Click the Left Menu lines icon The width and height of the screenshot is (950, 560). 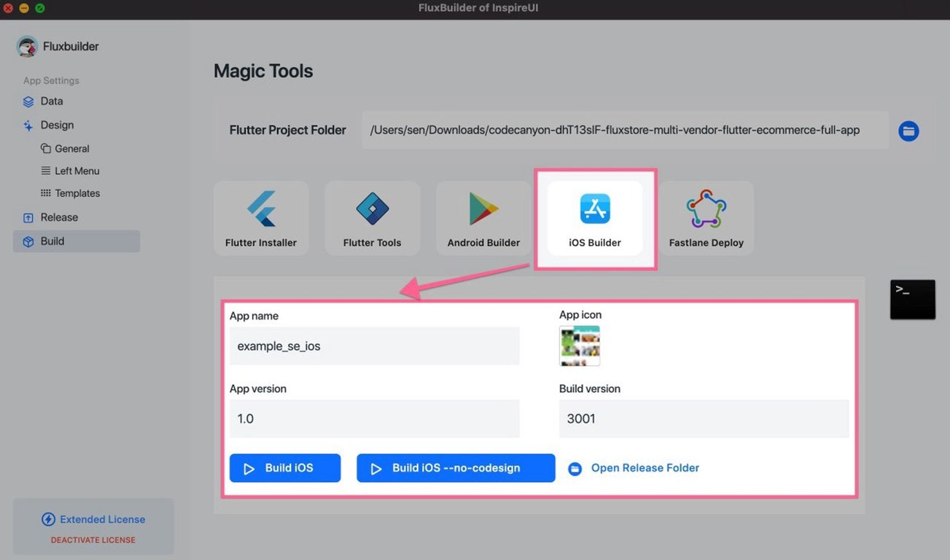pos(46,171)
